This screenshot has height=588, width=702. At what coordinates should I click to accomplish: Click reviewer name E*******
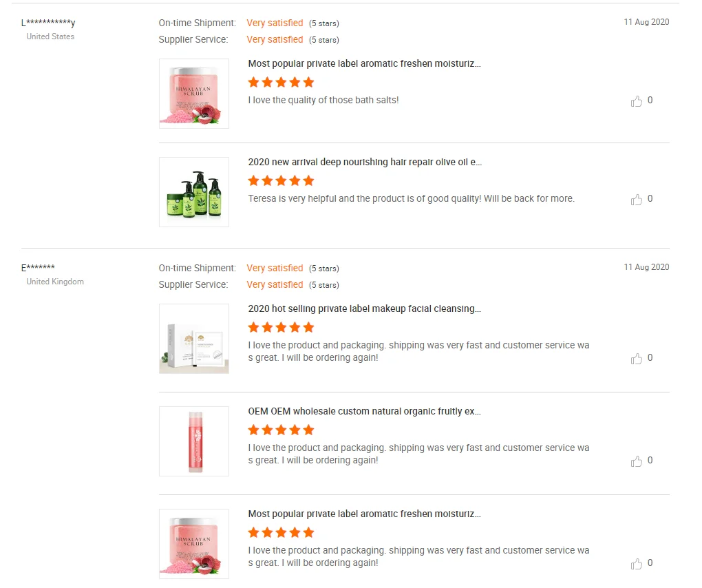(38, 268)
